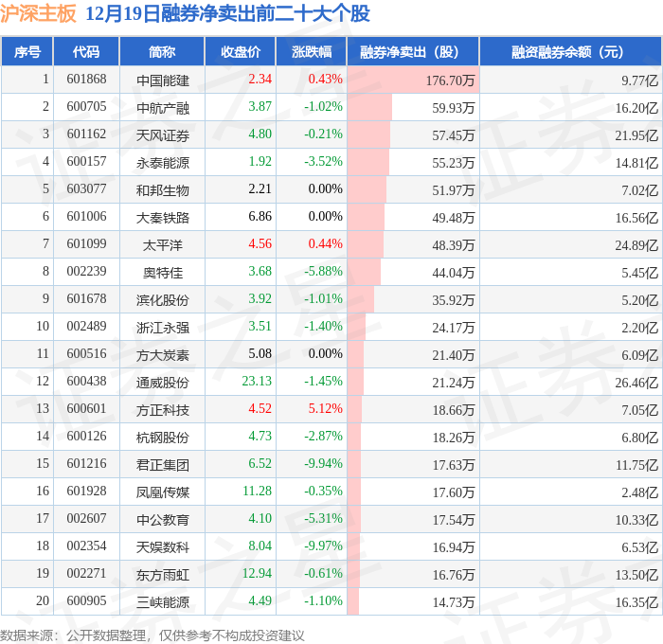Click the 数据来源 footer note

click(x=152, y=635)
